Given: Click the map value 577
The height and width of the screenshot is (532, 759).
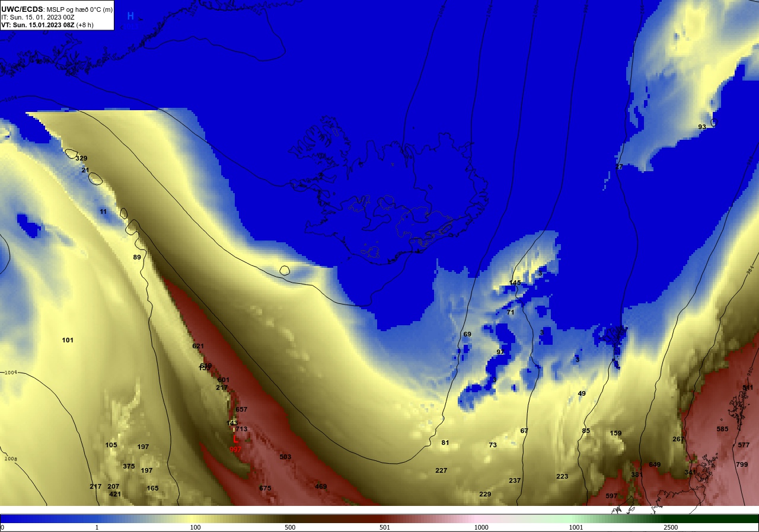Looking at the screenshot, I should 744,445.
